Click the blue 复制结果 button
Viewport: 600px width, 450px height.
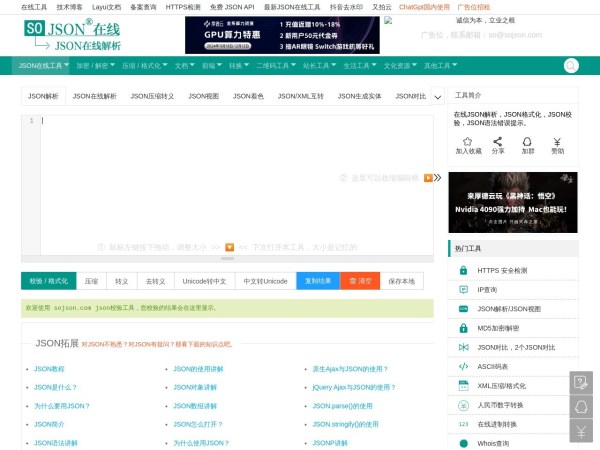pyautogui.click(x=318, y=281)
